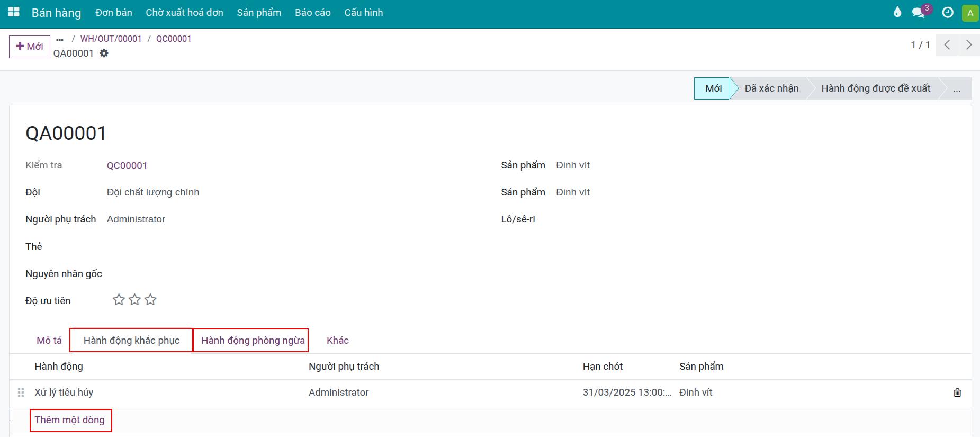
Task: Open the conversations chat icon
Action: tap(919, 13)
